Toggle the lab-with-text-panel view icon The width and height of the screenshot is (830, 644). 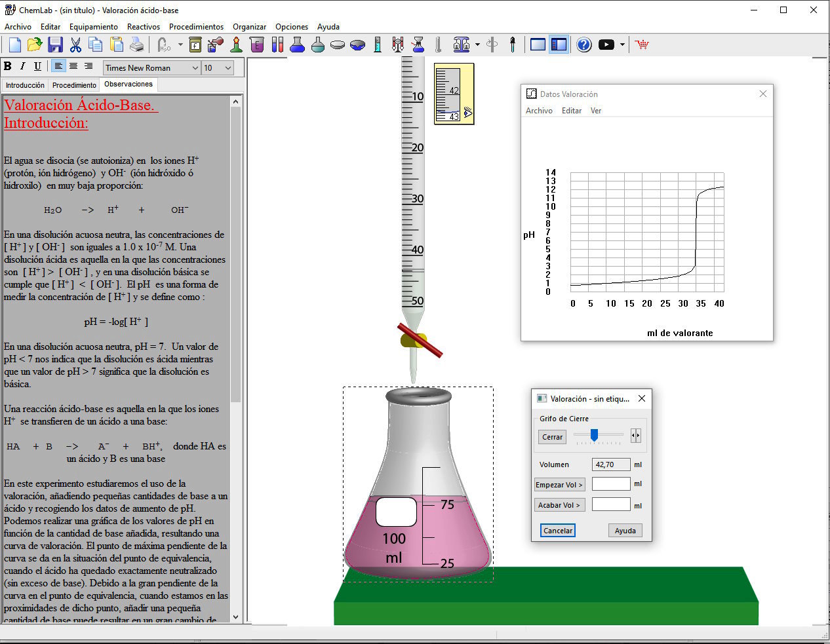[x=559, y=45]
